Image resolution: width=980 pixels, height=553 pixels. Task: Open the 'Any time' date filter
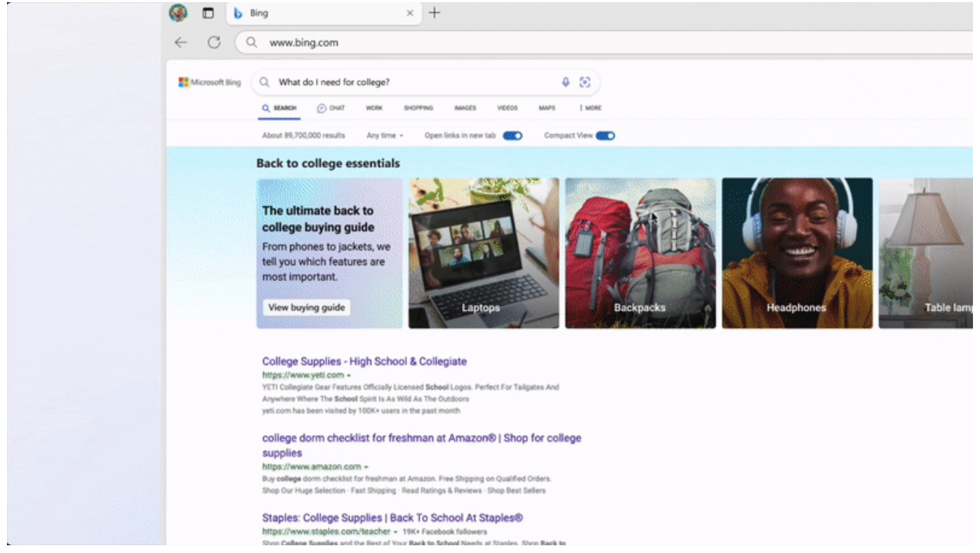click(x=385, y=135)
